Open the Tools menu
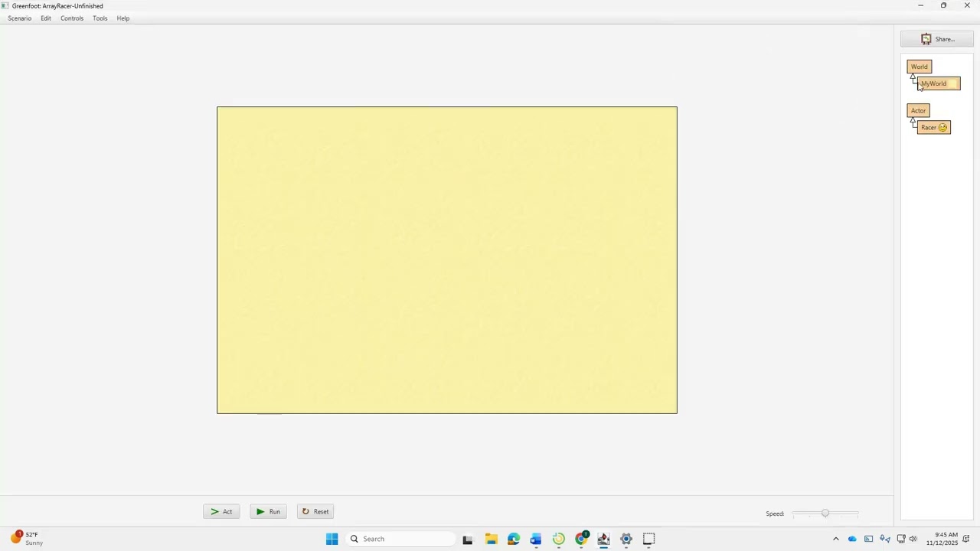This screenshot has width=980, height=551. [x=100, y=18]
